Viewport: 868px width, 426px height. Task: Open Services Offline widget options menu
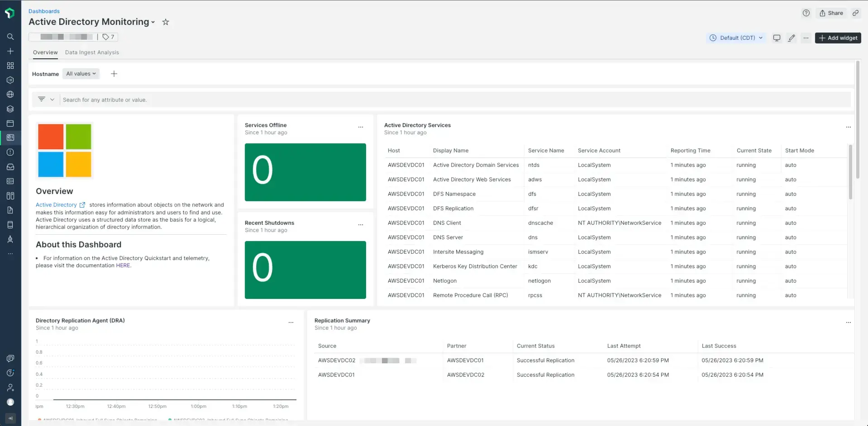361,127
